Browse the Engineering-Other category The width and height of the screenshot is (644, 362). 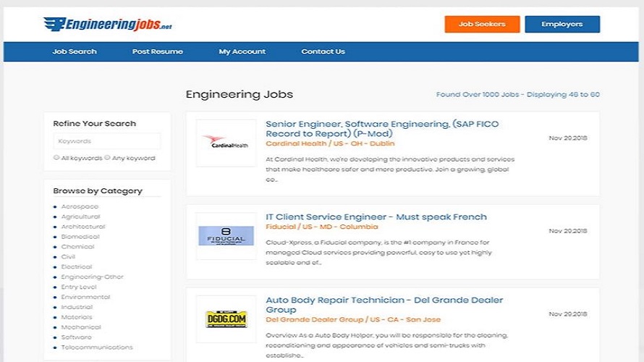click(x=92, y=277)
